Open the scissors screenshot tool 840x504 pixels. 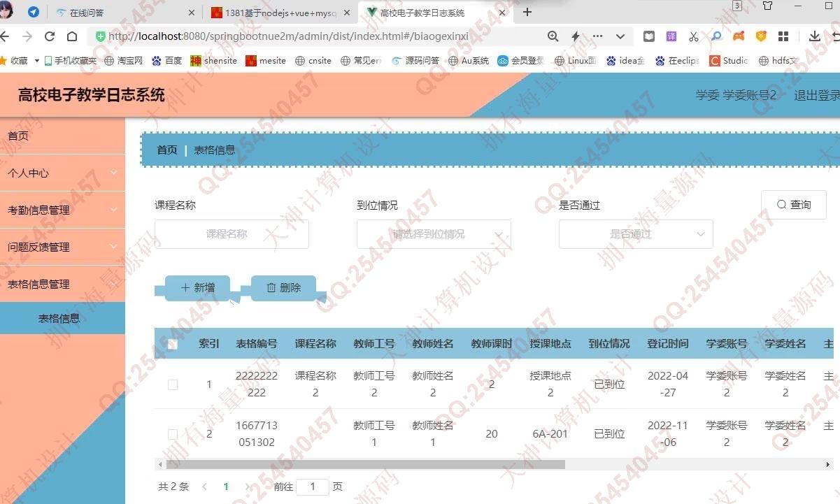(694, 36)
